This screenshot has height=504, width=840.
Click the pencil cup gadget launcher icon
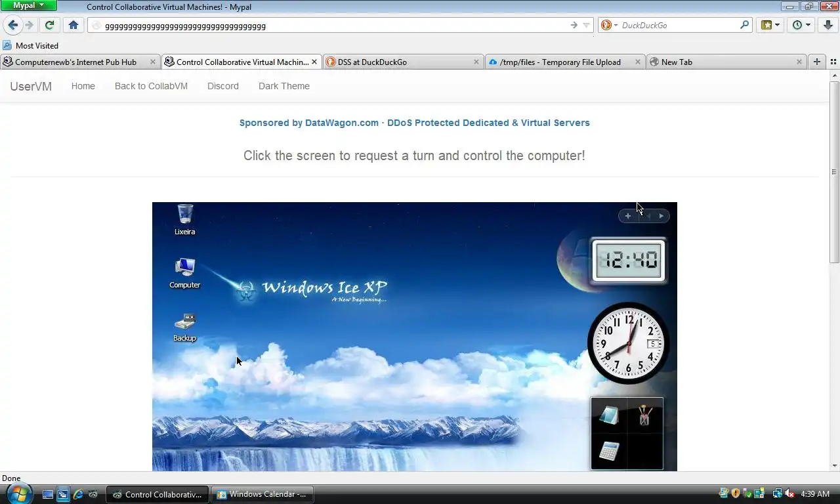pyautogui.click(x=644, y=416)
